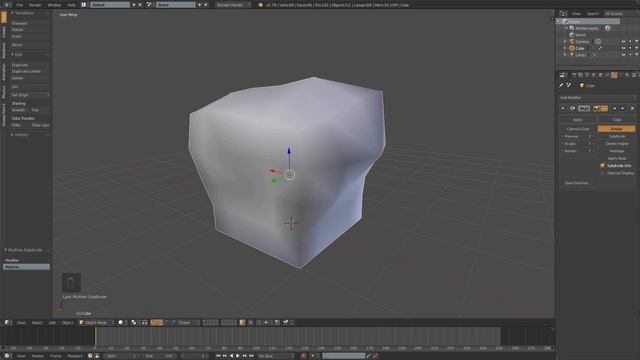Open the Object properties tab icon
640x360 pixels.
coord(600,75)
